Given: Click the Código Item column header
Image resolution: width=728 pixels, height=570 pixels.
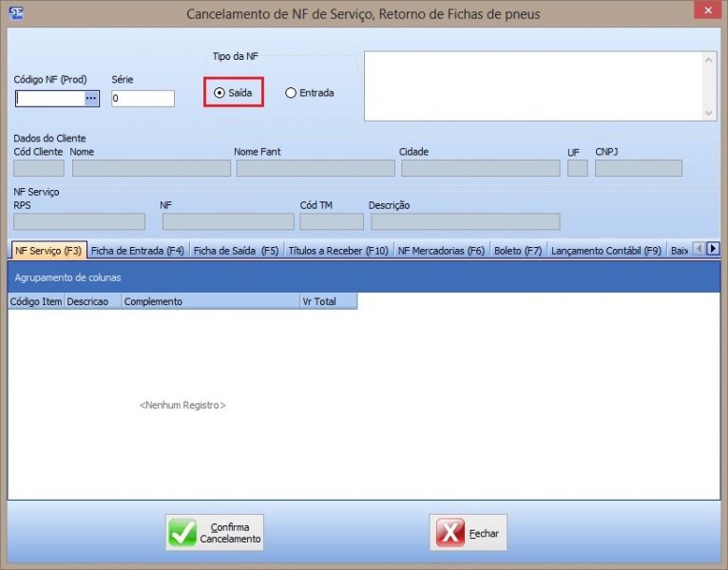Looking at the screenshot, I should pos(35,302).
